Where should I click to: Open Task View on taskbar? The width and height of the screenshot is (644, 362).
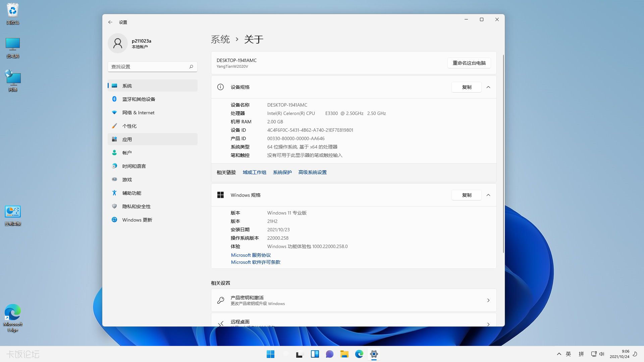tap(300, 354)
